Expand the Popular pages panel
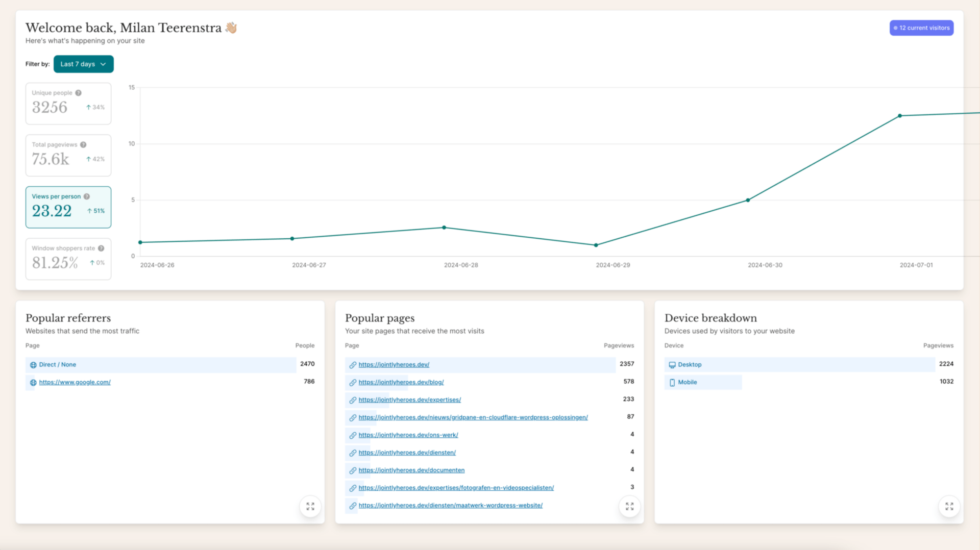Viewport: 980px width, 550px height. click(629, 506)
